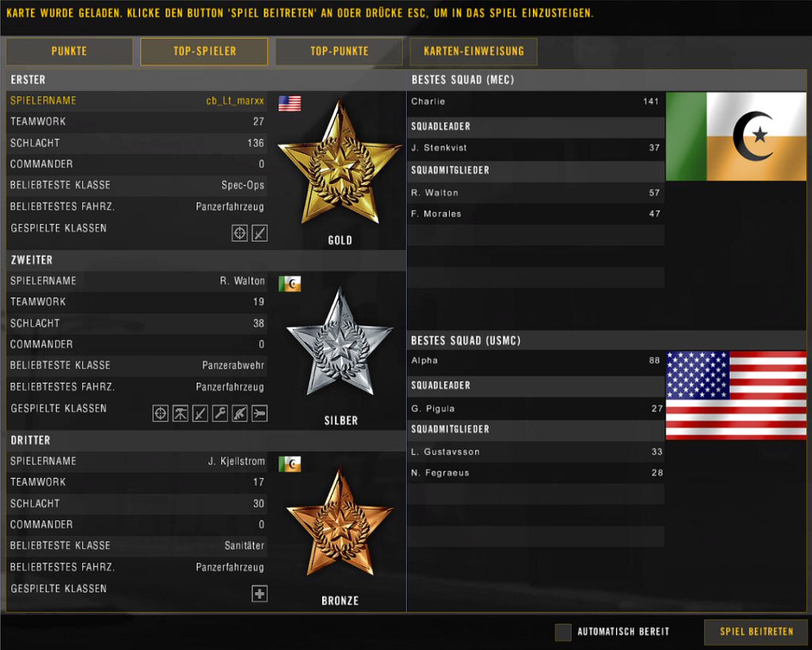
Task: Select the assault rifle class icon
Action: (239, 413)
